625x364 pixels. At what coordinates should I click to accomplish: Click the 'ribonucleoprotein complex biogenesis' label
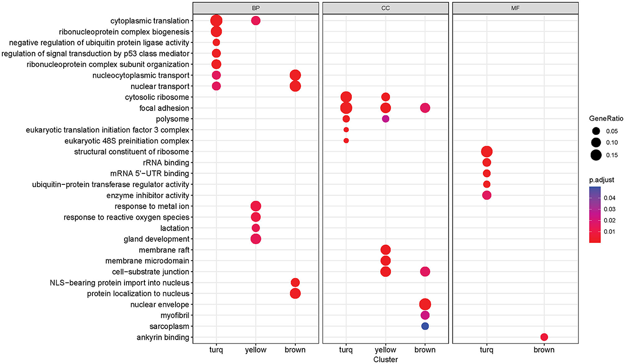124,32
